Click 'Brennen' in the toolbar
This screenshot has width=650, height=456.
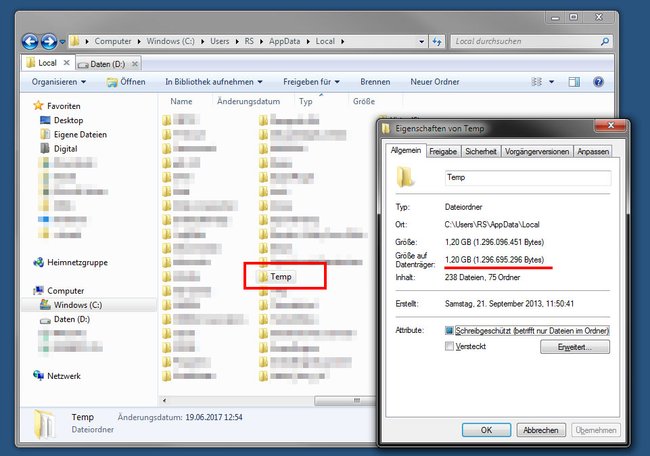coord(375,82)
